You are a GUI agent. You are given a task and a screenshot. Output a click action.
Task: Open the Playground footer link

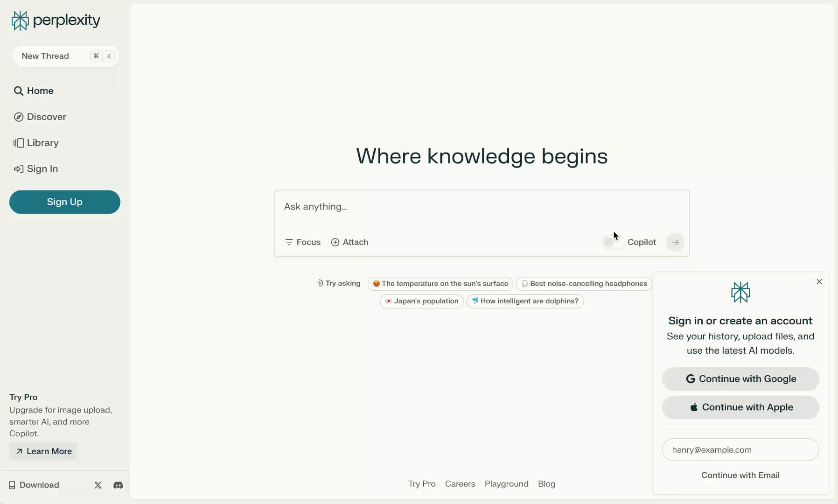coord(506,484)
